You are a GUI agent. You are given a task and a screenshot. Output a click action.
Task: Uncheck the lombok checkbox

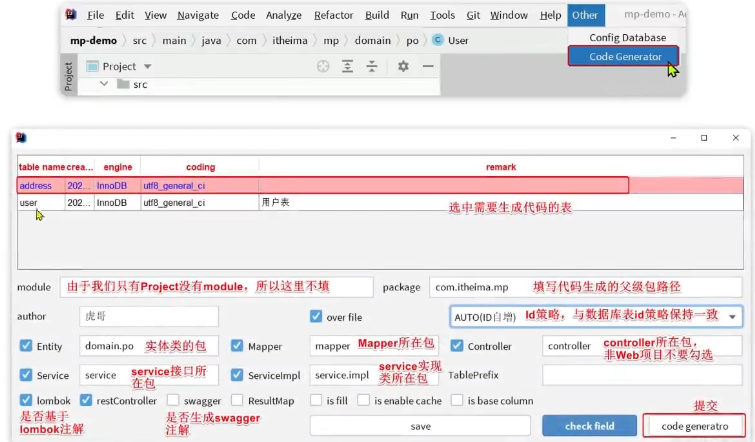click(26, 401)
